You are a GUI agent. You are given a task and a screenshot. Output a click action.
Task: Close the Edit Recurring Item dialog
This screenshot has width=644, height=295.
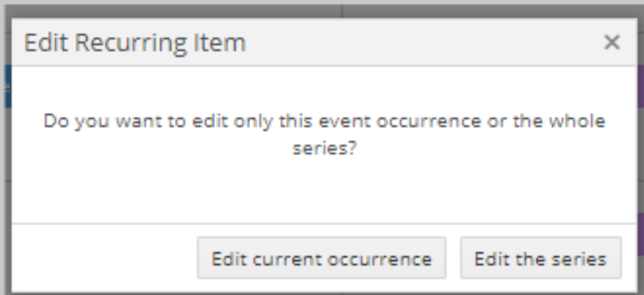coord(611,42)
